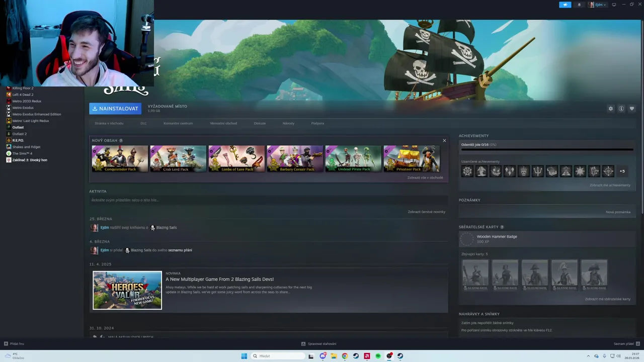Select Left 4 Dead 2 in library
This screenshot has width=644, height=362.
(23, 95)
